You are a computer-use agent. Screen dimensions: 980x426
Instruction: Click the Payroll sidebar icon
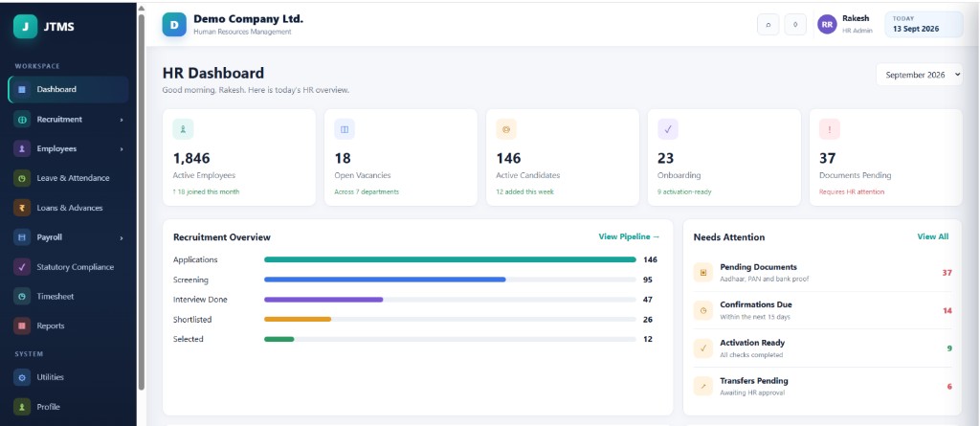[22, 237]
